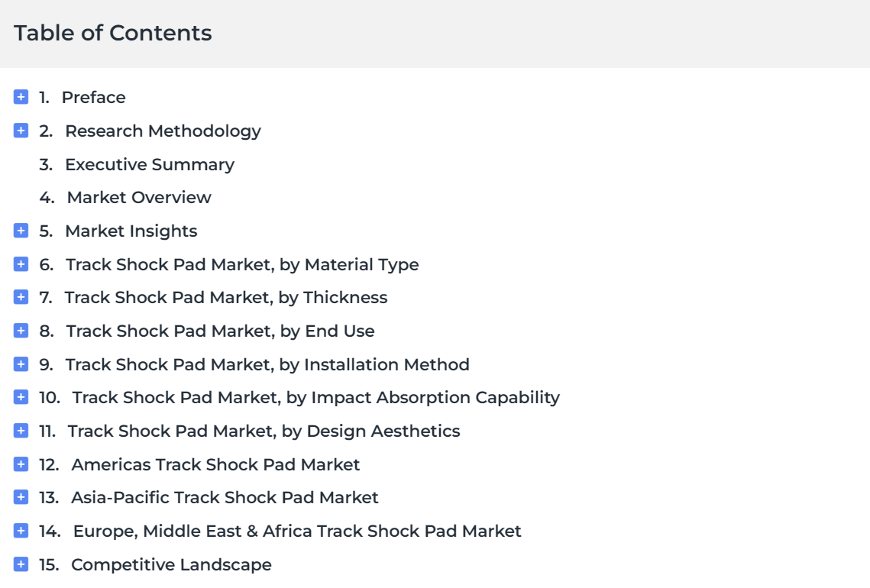Viewport: 870px width, 588px height.
Task: Click plus icon beside Asia-Pacific market section
Action: pyautogui.click(x=21, y=497)
